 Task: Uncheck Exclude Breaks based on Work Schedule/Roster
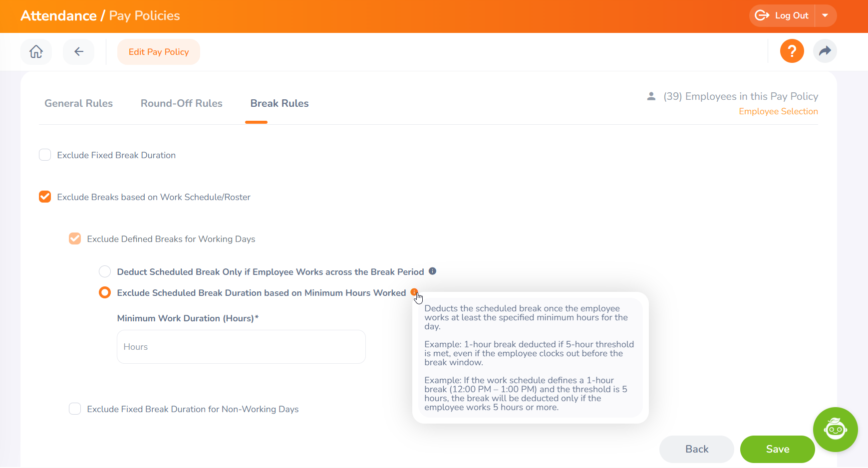pos(45,197)
